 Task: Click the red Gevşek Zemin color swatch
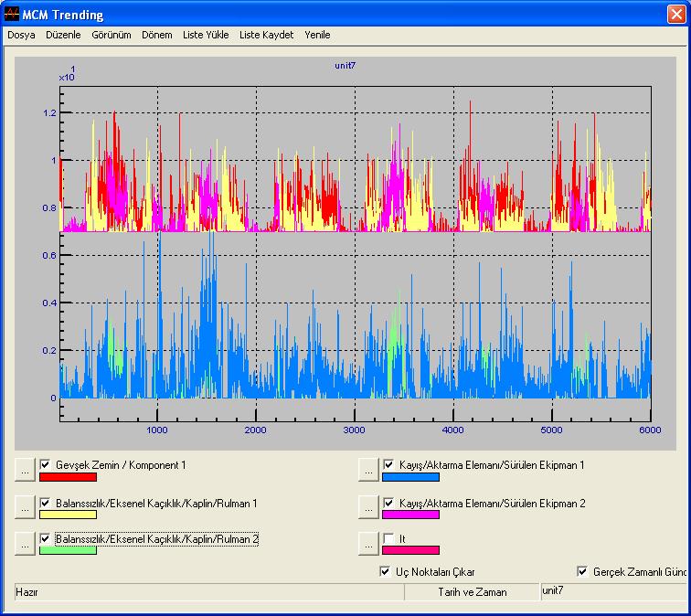pyautogui.click(x=69, y=477)
